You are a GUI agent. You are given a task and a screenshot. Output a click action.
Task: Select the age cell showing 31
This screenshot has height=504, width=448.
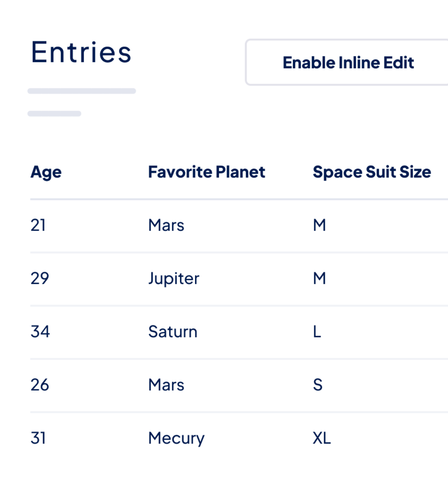click(38, 438)
